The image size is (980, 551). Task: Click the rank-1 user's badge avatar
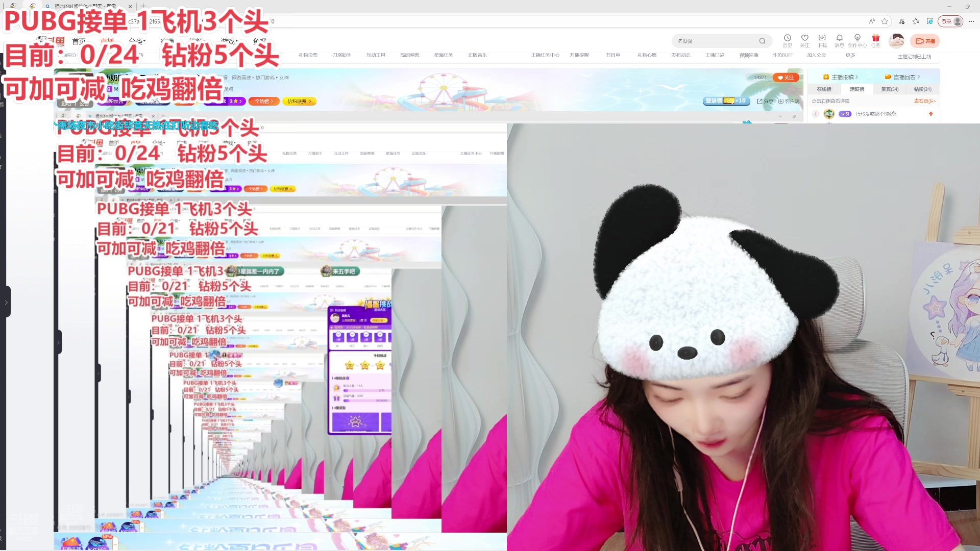[829, 114]
